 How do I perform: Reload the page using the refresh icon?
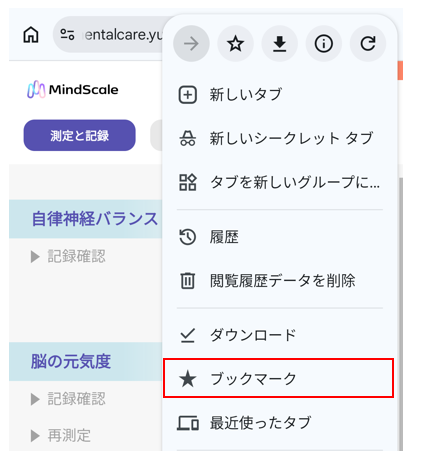coord(368,44)
